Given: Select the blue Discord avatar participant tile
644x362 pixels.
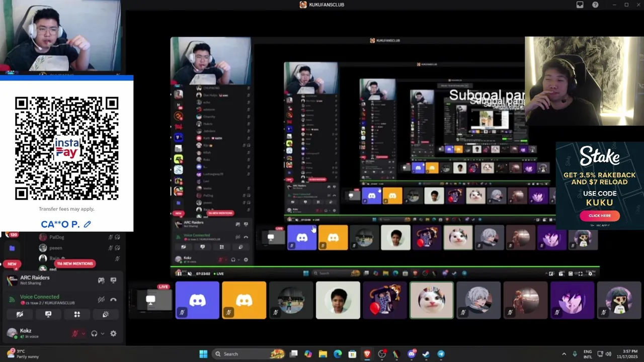Looking at the screenshot, I should (x=197, y=300).
